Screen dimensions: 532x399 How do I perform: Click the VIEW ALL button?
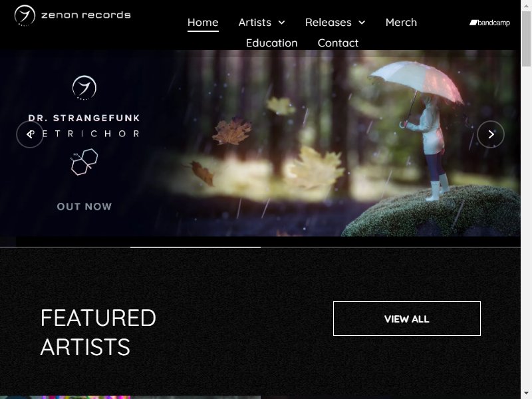tap(407, 319)
